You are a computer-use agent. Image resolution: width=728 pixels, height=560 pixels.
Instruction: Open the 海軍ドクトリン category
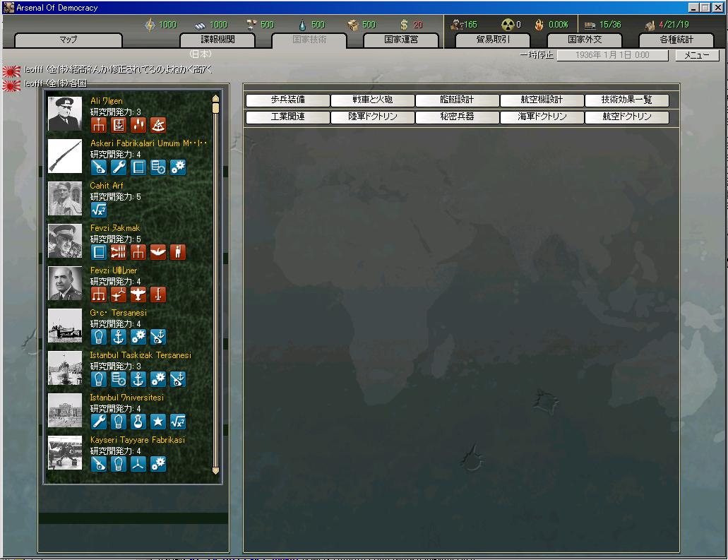542,117
